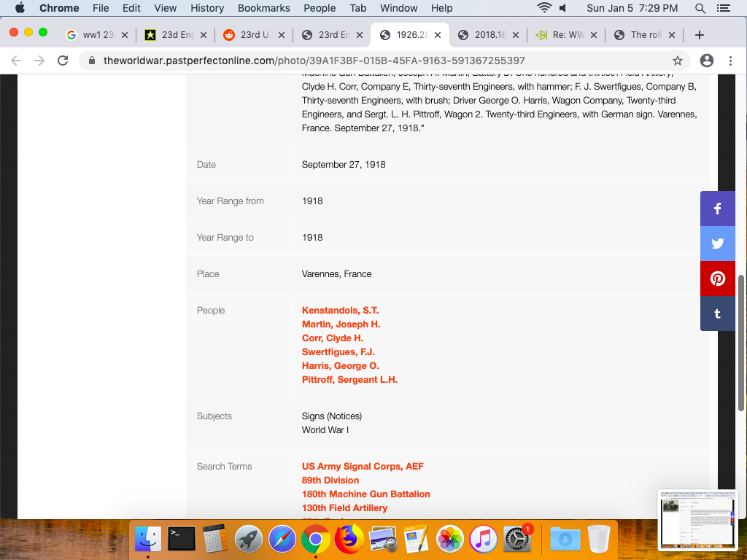
Task: Open the Kenstandols, S.T. link
Action: pos(340,310)
